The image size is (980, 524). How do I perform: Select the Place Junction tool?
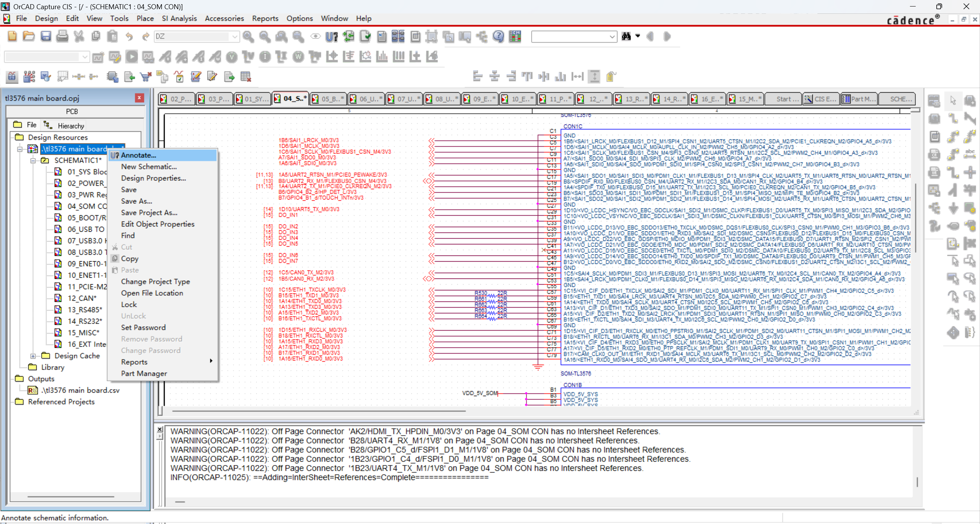pos(970,172)
